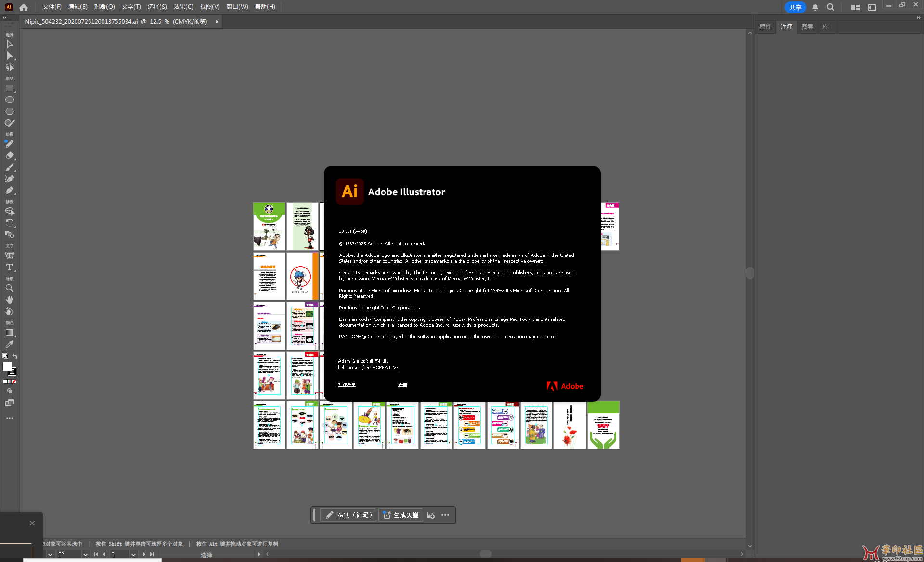
Task: Select the Gradient tool
Action: (10, 332)
